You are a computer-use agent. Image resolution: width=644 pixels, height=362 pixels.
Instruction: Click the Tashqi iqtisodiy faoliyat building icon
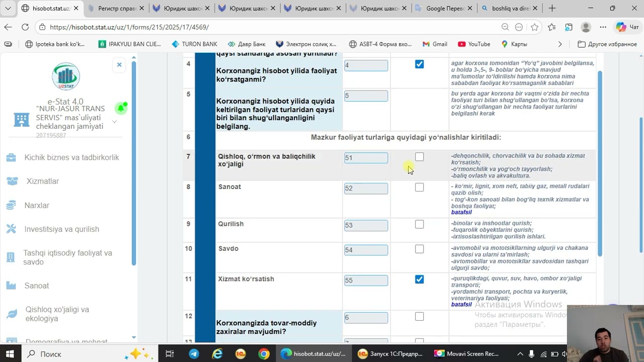(11, 257)
